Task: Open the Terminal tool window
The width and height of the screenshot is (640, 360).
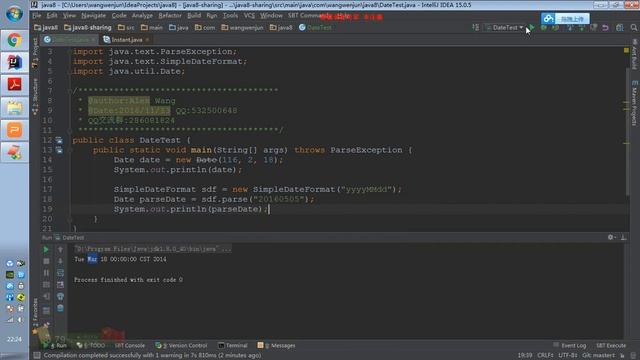Action: tap(233, 345)
